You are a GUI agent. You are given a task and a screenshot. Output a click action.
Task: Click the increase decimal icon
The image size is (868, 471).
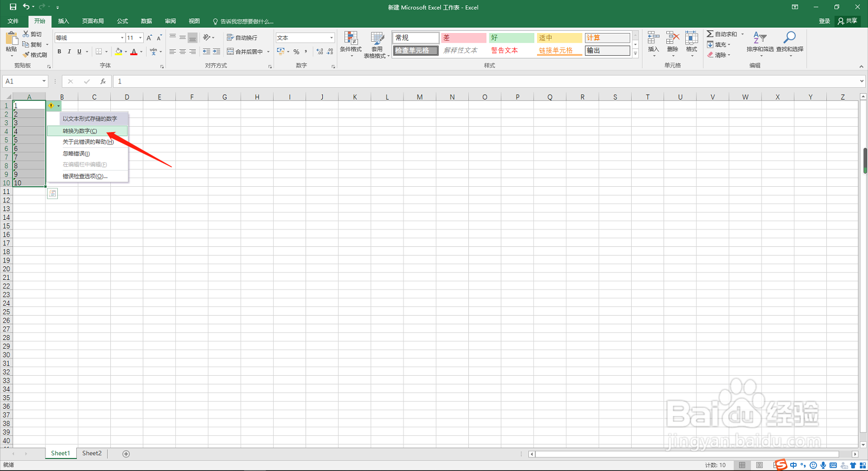pyautogui.click(x=320, y=51)
